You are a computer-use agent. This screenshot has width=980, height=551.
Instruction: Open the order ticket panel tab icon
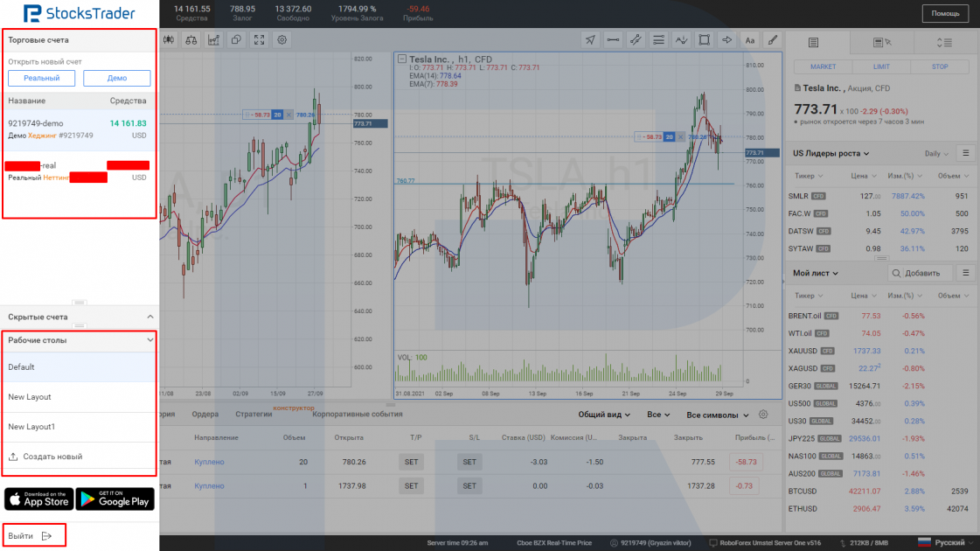point(813,43)
